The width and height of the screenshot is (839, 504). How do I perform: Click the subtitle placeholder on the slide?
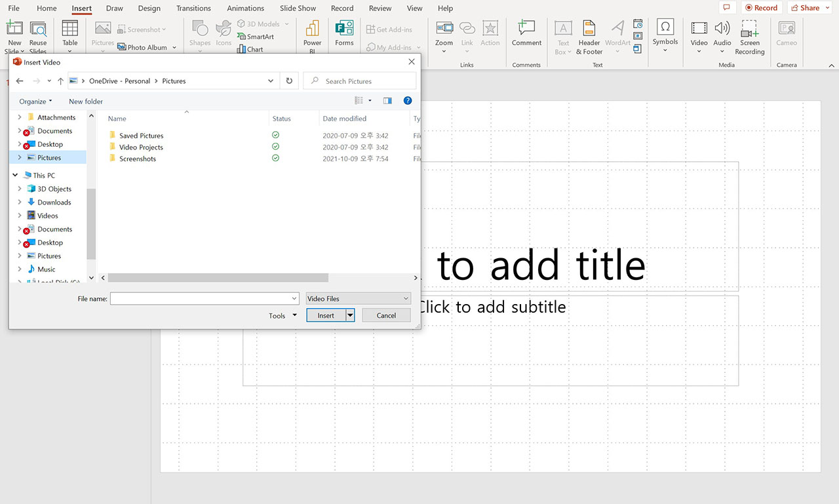[x=490, y=341]
